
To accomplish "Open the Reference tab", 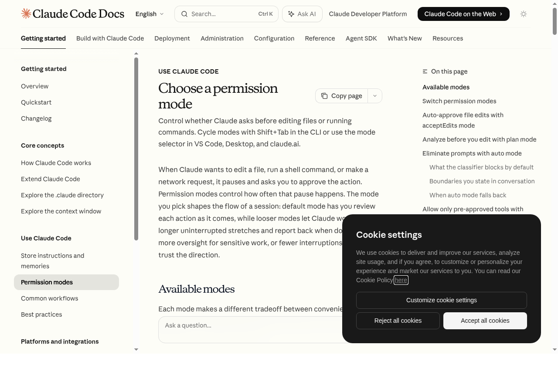I will coord(320,38).
